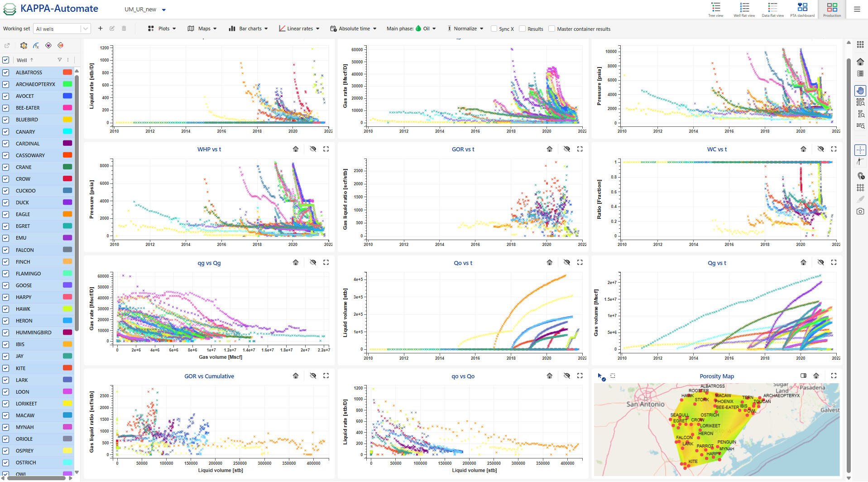Change the ALBATROSS well color swatch
Screen dimensions: 868x482
tap(67, 72)
